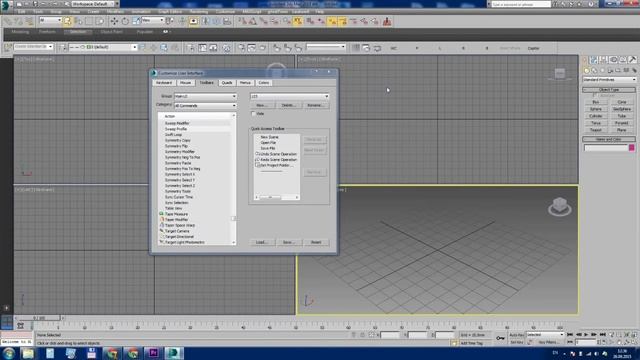Viewport: 640px width, 360px height.
Task: Open the Modify tab in command panel
Action: [x=594, y=60]
